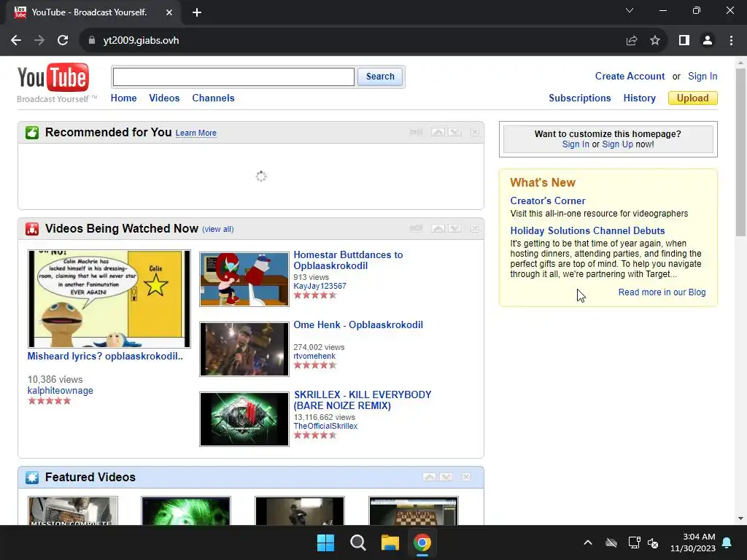Show hidden system tray icons
The height and width of the screenshot is (560, 747).
click(588, 542)
